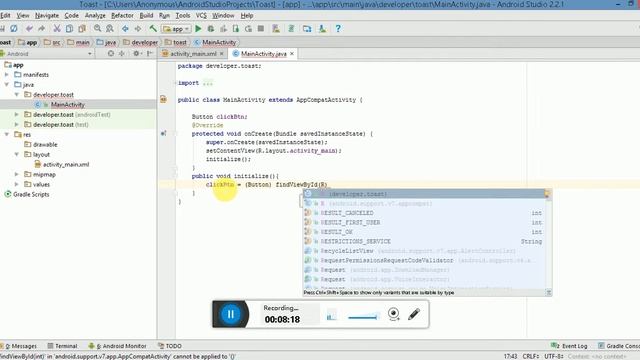Open the VCS menu
The height and width of the screenshot is (360, 640).
coord(201,16)
